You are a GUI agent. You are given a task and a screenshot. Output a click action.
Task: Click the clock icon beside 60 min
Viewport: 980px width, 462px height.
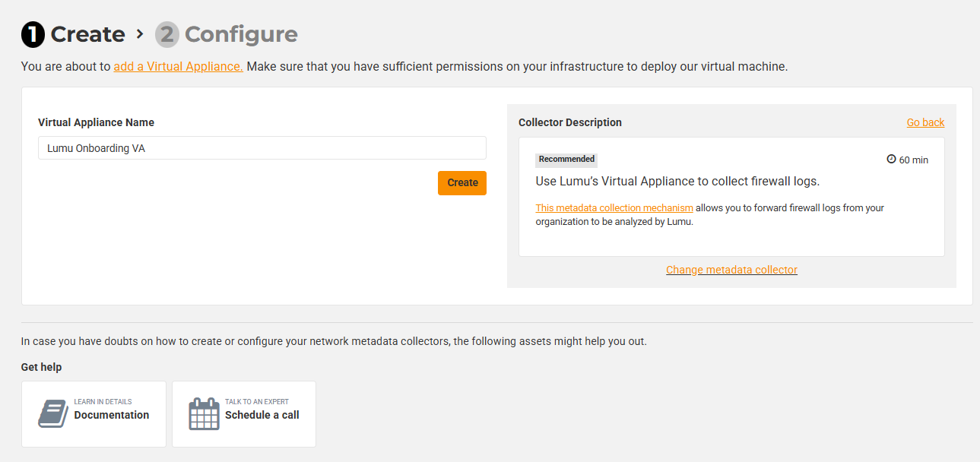coord(891,160)
